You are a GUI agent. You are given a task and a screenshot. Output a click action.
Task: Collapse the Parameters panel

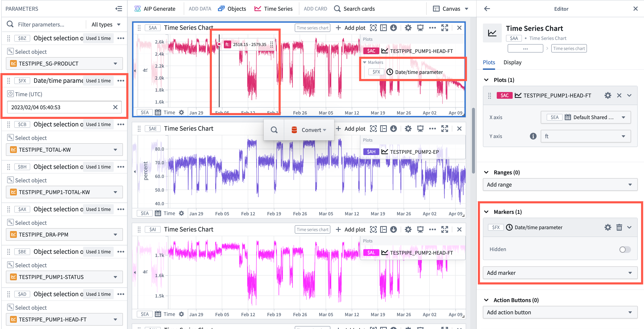point(119,9)
